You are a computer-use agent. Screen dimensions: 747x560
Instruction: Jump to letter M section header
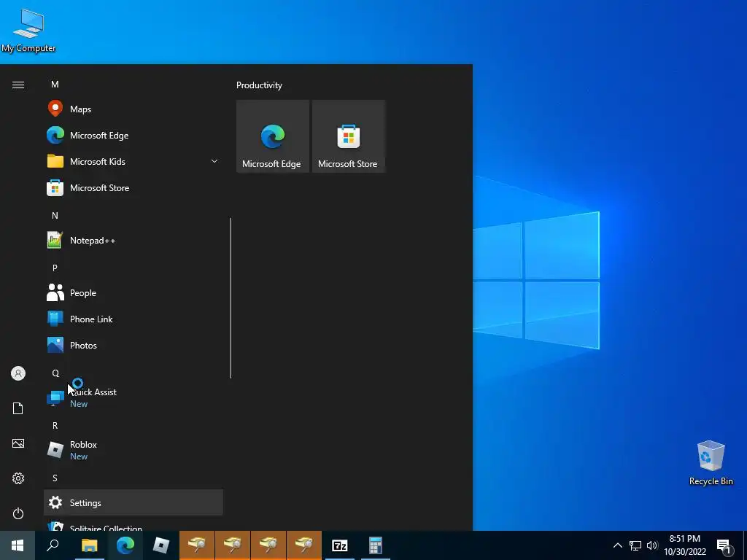(55, 85)
